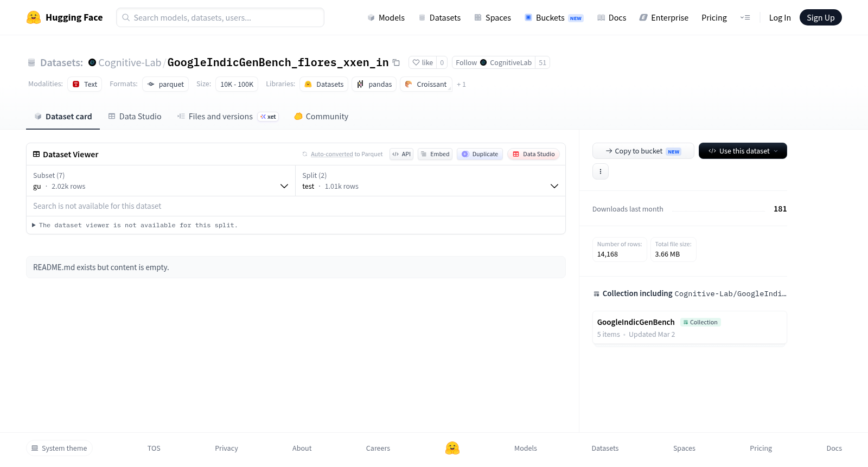Screen dimensions: 868x467
Task: Click the parquet format tag
Action: tap(165, 84)
